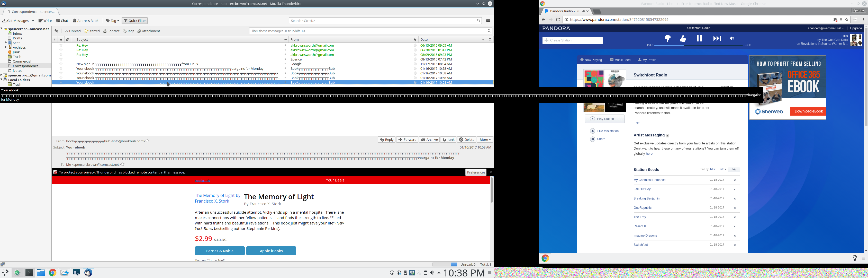
Task: Open the Get Messages dropdown arrow
Action: click(x=33, y=21)
